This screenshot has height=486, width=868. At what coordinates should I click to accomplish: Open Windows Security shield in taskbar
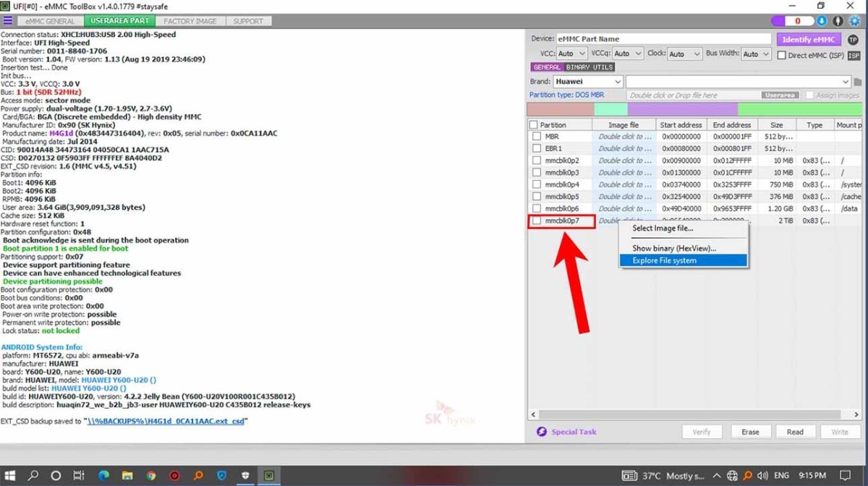coord(245,476)
